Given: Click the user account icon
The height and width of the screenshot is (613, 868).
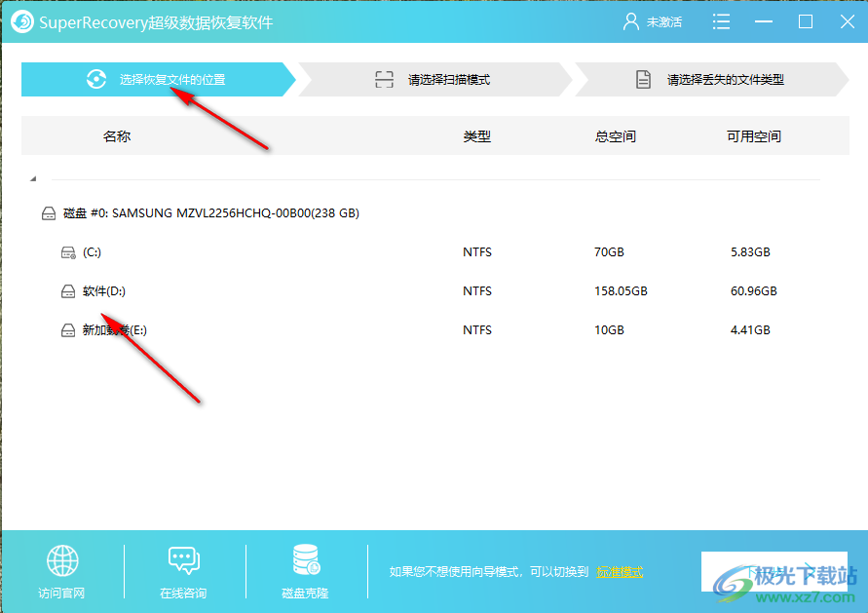Looking at the screenshot, I should (630, 22).
